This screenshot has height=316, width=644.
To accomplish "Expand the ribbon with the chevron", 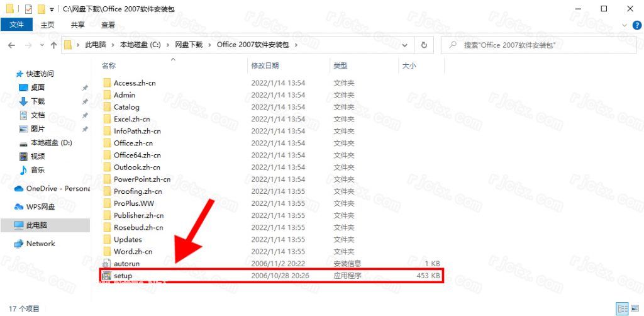I will click(625, 25).
